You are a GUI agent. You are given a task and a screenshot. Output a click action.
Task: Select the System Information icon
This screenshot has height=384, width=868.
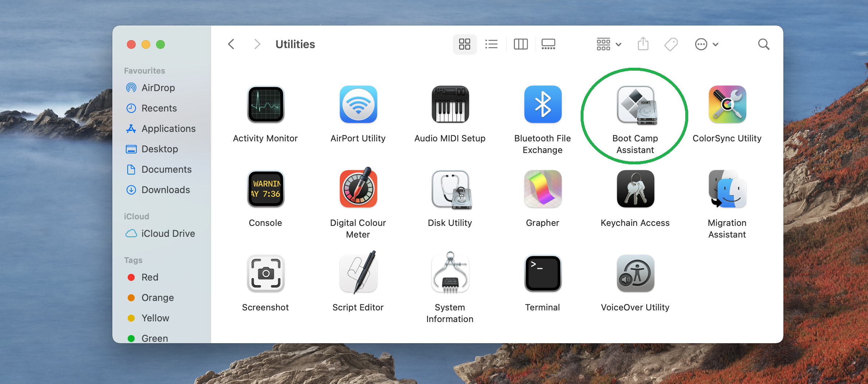(x=450, y=273)
